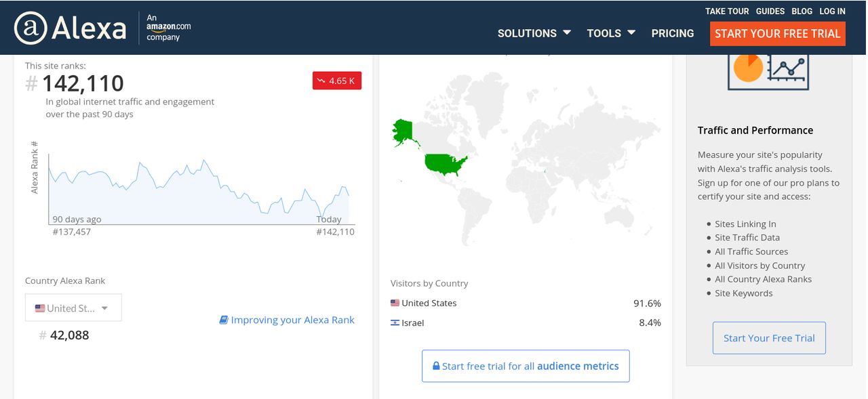This screenshot has width=868, height=399.
Task: Click the United States visitors row label
Action: (x=429, y=303)
